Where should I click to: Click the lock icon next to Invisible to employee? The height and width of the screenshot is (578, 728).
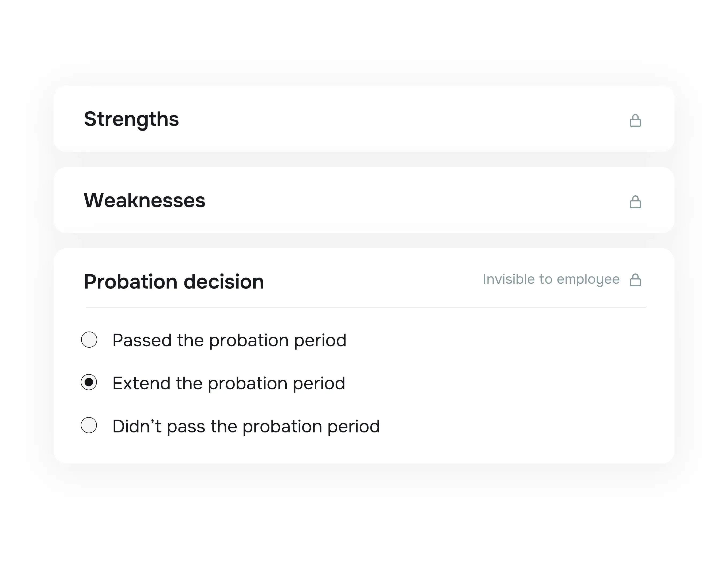click(636, 280)
